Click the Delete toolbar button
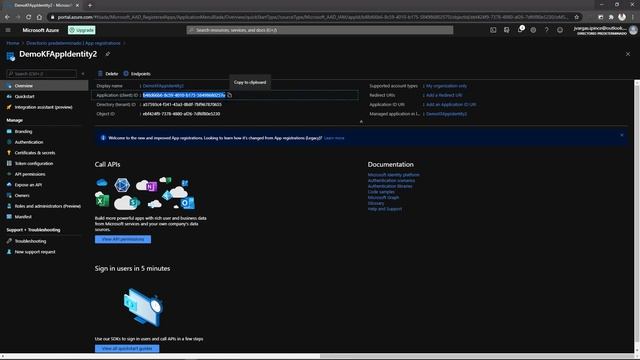640x360 pixels. [108, 74]
